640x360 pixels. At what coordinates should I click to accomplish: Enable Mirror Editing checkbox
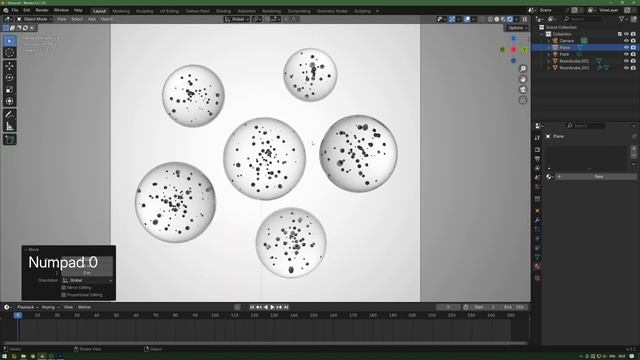point(64,288)
